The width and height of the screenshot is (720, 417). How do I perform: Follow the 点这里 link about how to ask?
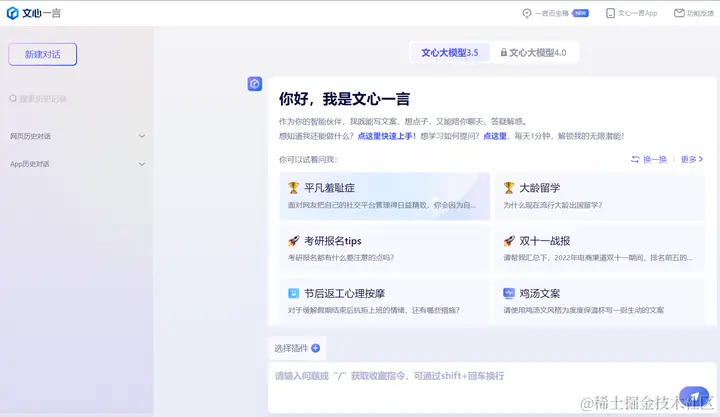point(495,136)
